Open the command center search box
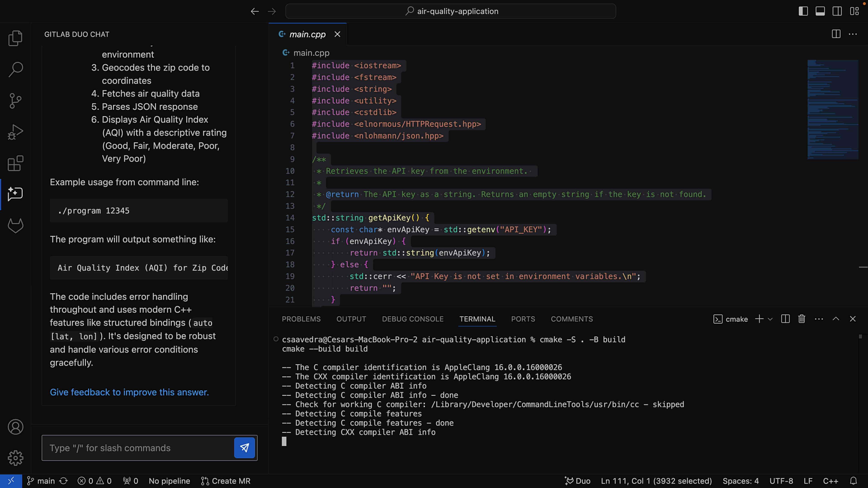 [x=451, y=11]
